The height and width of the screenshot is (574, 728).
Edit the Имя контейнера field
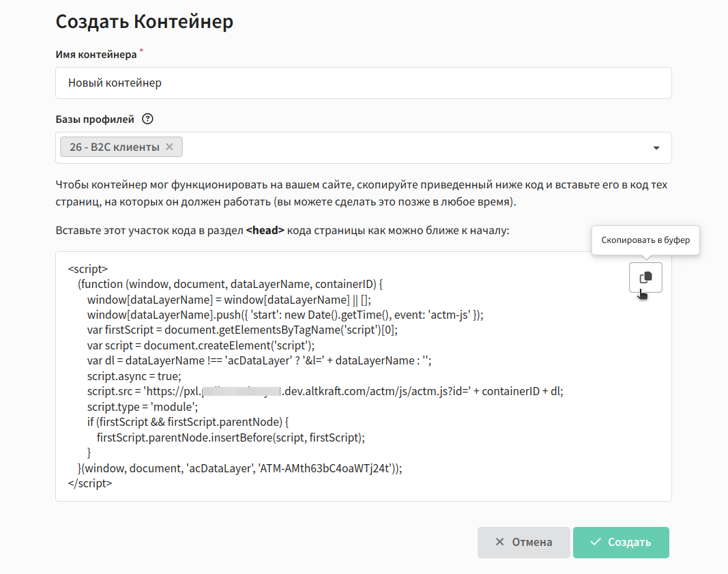364,83
